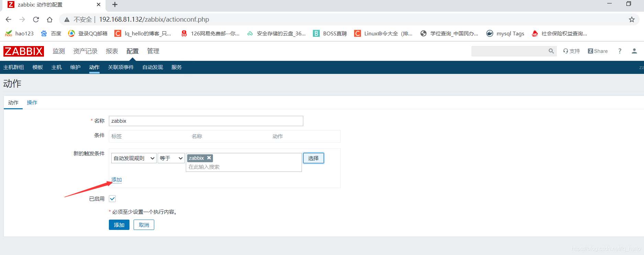The image size is (644, 255).
Task: Click the not-secure warning icon in address bar
Action: click(67, 20)
